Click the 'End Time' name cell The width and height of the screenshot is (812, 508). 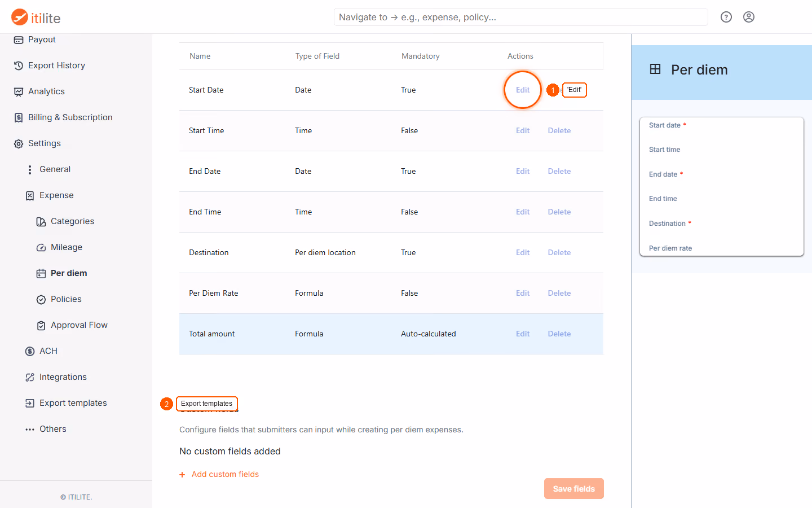(205, 212)
